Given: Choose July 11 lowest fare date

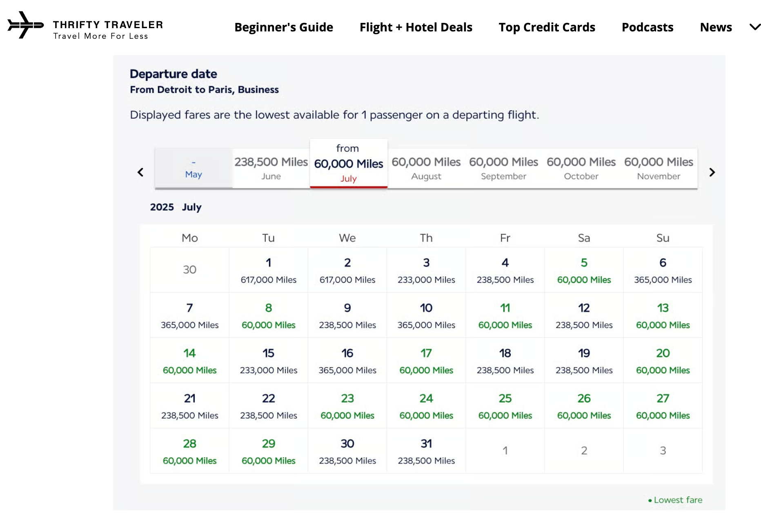Looking at the screenshot, I should click(505, 315).
